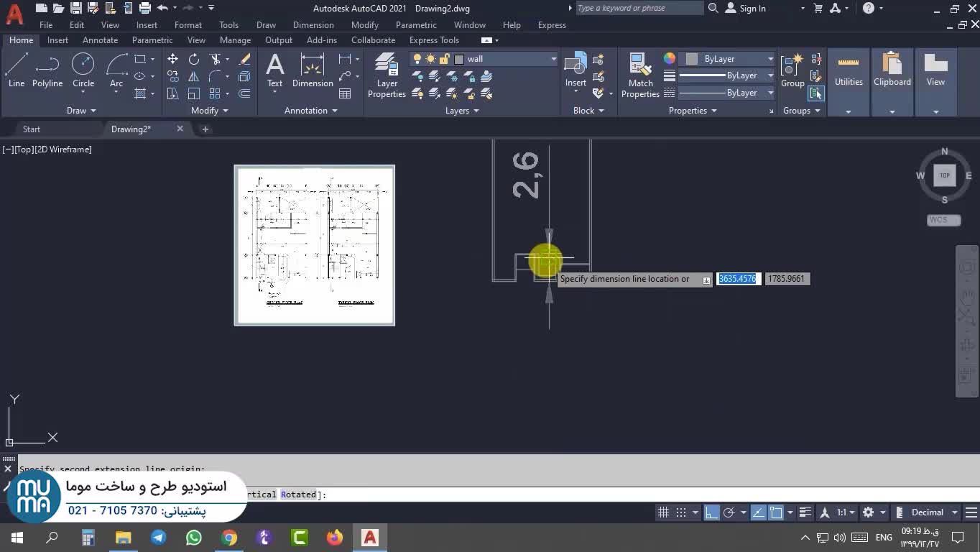Select the Line drawing tool
980x552 pixels.
17,71
